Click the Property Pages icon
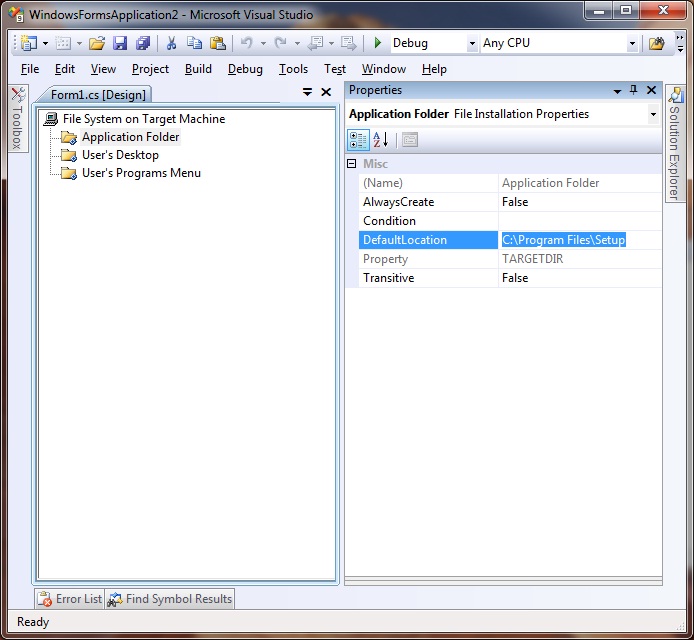Image resolution: width=694 pixels, height=640 pixels. 410,140
